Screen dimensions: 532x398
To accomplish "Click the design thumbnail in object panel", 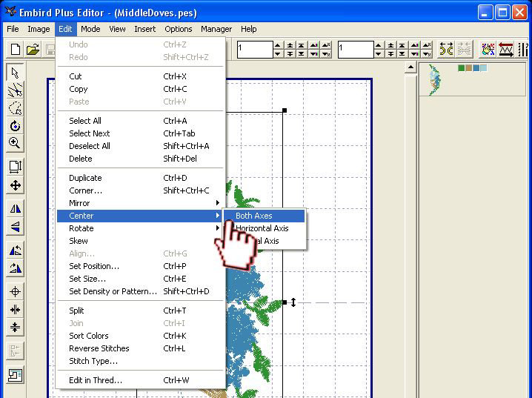I will pos(434,80).
